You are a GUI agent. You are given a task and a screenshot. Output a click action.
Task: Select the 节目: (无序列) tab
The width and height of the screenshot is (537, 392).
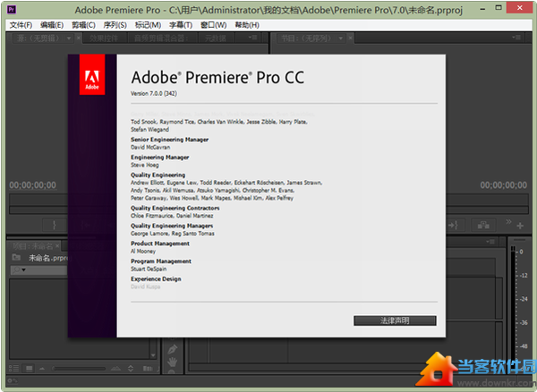[x=306, y=38]
